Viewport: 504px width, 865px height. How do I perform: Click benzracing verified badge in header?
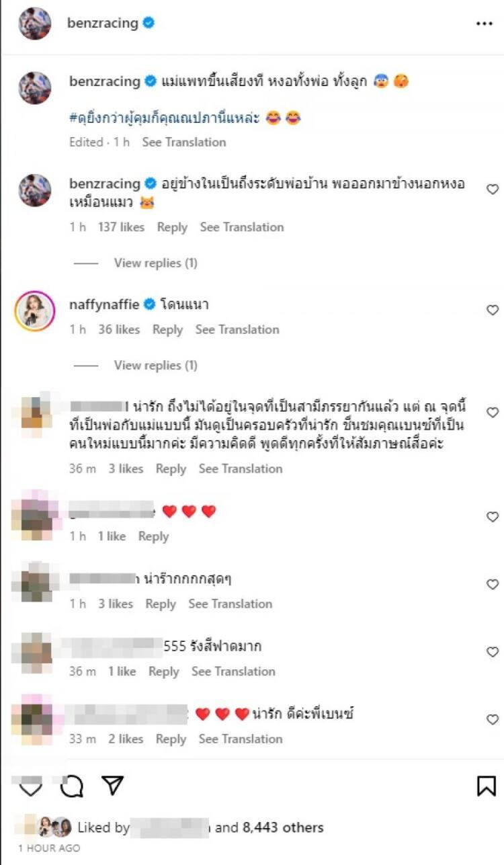pos(149,23)
